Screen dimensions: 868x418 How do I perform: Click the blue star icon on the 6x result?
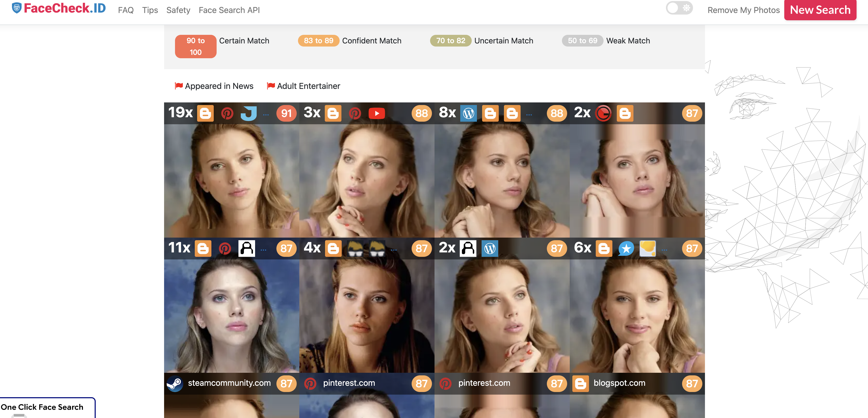tap(626, 249)
